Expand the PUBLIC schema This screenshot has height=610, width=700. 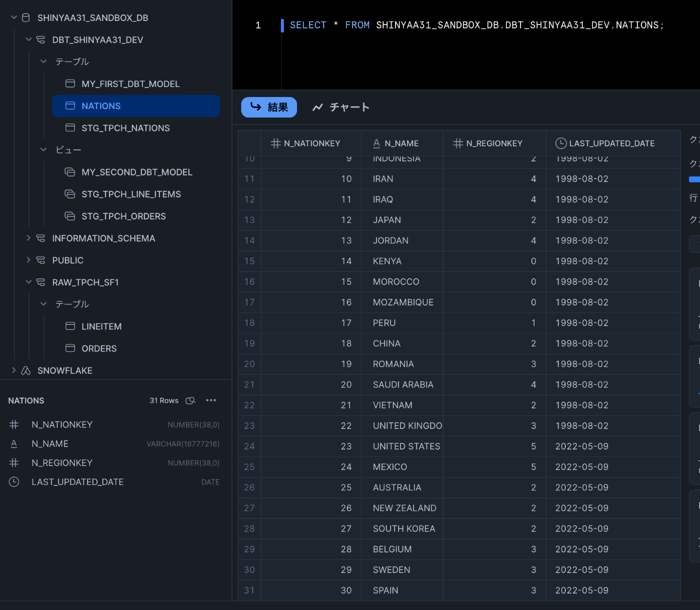click(x=28, y=260)
